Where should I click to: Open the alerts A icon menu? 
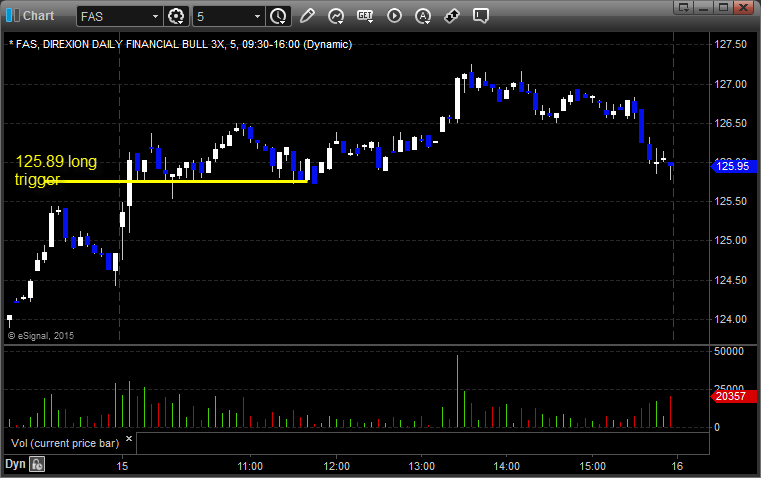(x=423, y=16)
